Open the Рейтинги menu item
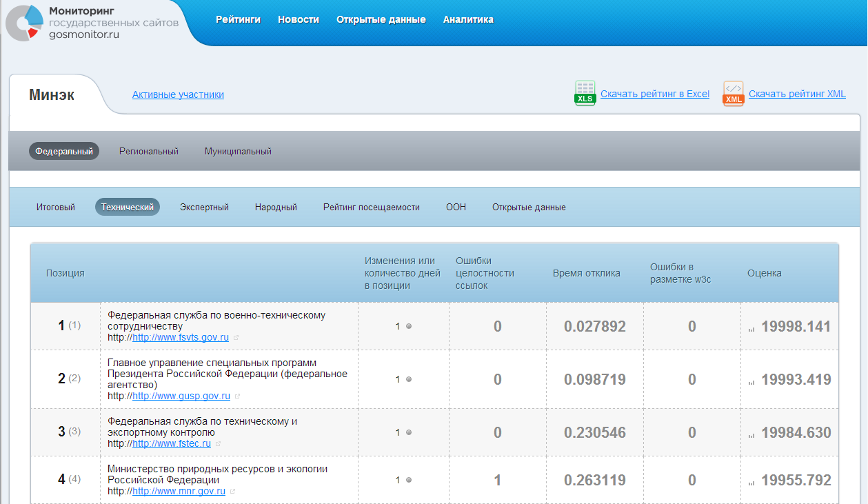Image resolution: width=868 pixels, height=504 pixels. click(x=238, y=19)
